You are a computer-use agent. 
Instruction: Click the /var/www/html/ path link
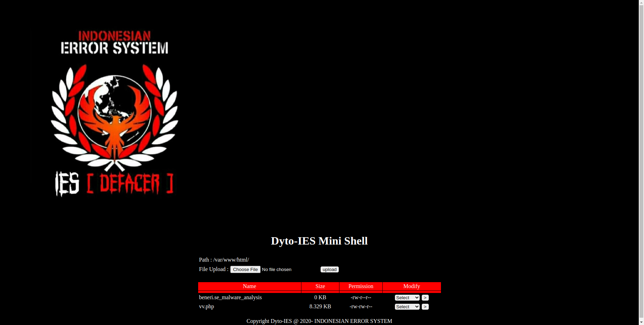(231, 260)
